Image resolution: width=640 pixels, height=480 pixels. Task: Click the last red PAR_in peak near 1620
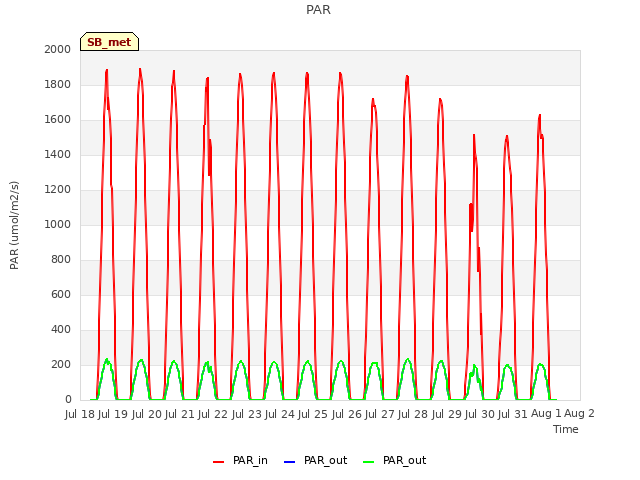(x=540, y=116)
